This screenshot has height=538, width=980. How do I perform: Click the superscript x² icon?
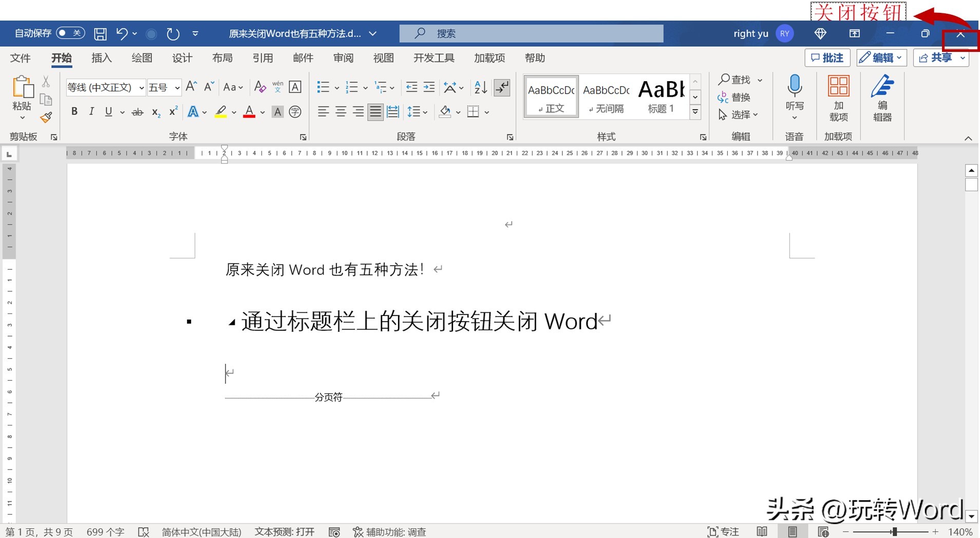pos(174,111)
